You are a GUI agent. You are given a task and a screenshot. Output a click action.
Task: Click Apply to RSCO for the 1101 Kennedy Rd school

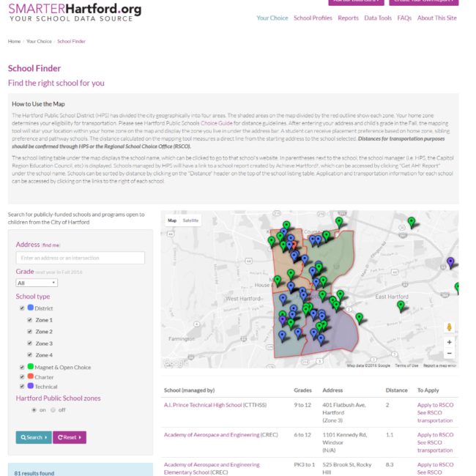point(435,435)
